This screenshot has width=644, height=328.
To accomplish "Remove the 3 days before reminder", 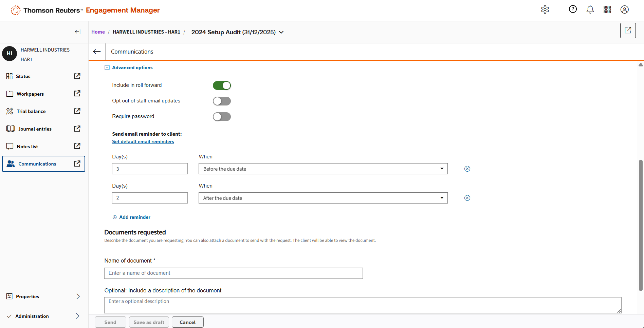I will coord(467,169).
